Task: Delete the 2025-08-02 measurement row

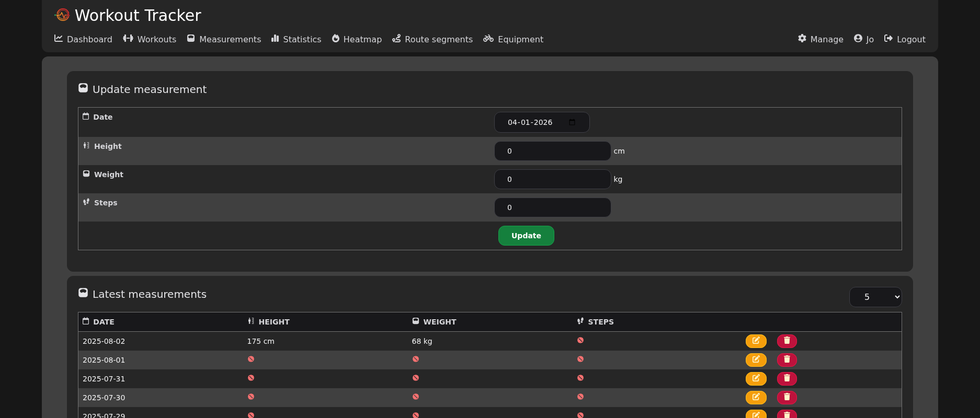Action: click(787, 341)
